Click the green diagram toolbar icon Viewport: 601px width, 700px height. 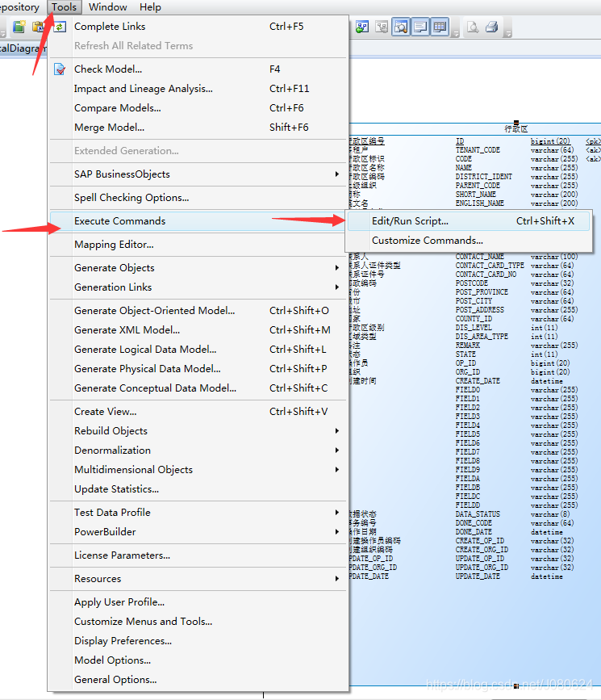click(x=362, y=27)
